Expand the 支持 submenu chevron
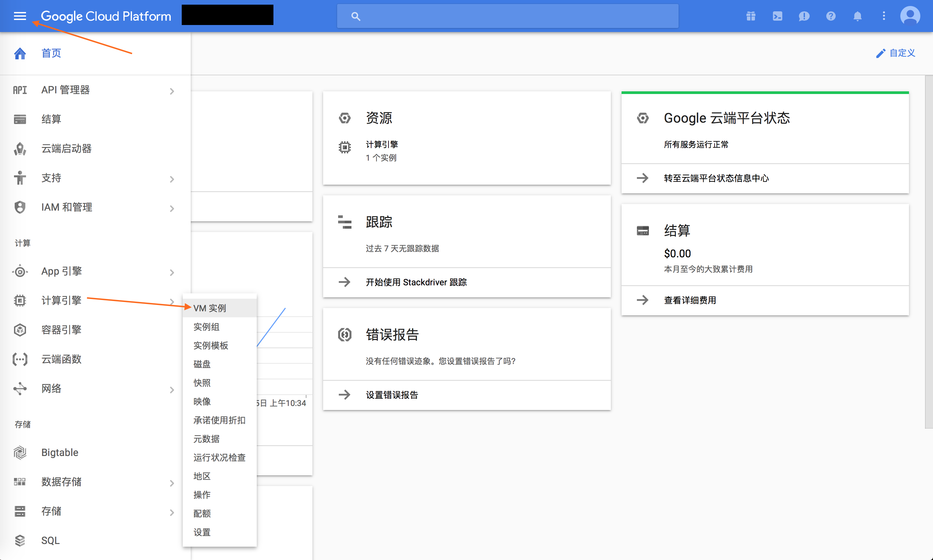The height and width of the screenshot is (560, 933). pos(172,179)
